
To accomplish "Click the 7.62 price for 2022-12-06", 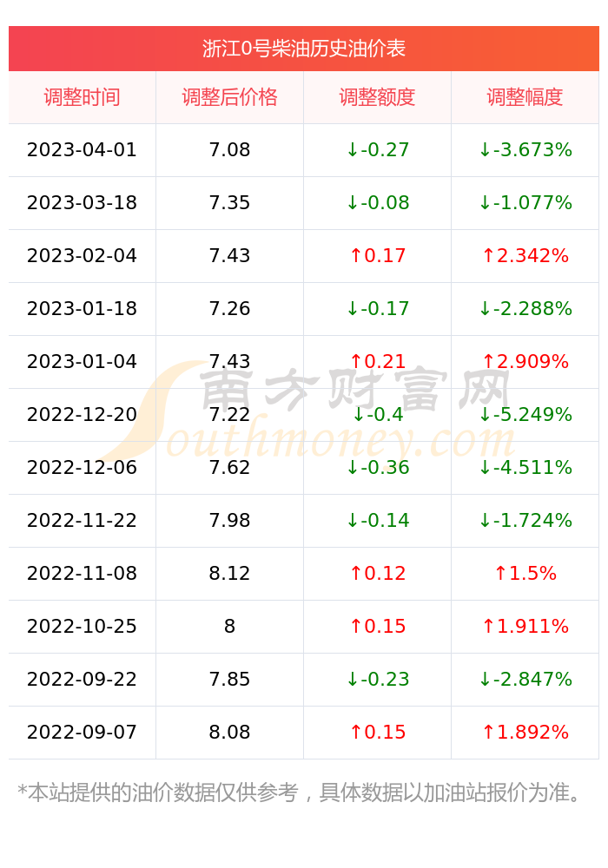I will tap(230, 468).
